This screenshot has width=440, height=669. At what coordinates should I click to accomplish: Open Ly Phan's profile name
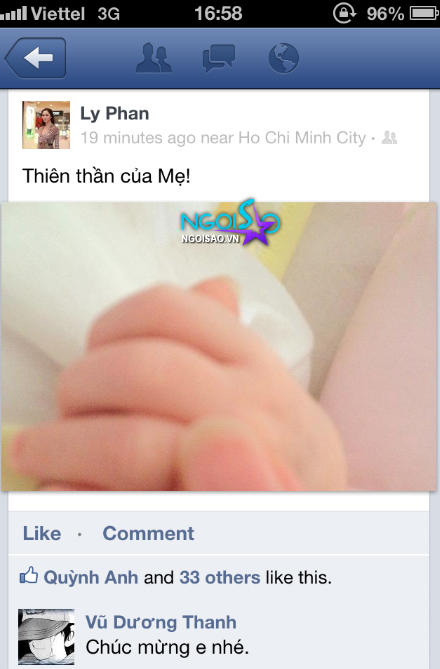115,113
